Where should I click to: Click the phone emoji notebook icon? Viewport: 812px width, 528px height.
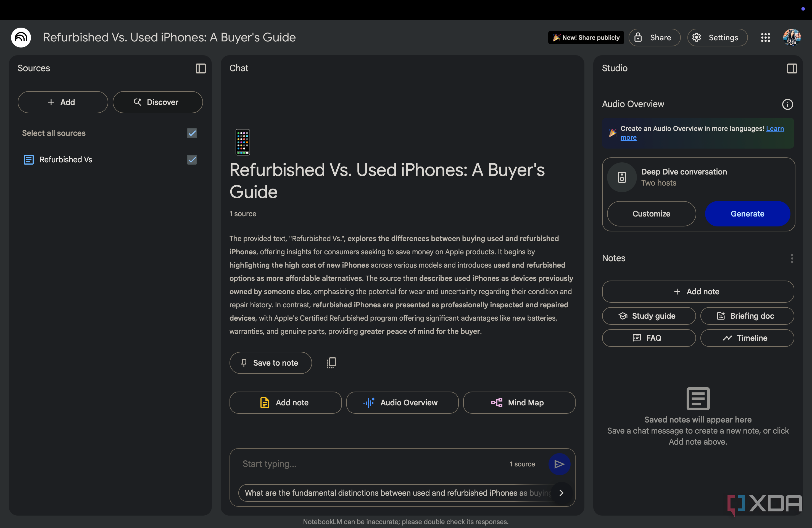pyautogui.click(x=242, y=142)
